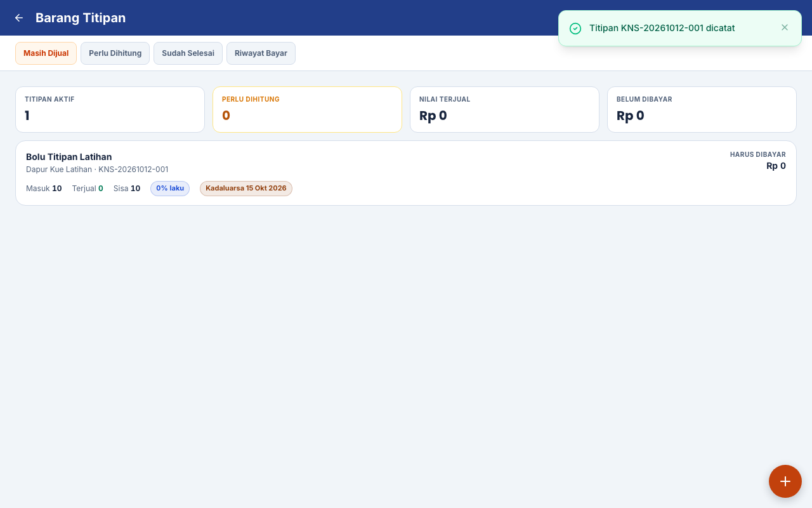Click the green checkmark success icon
The height and width of the screenshot is (508, 812).
point(575,29)
